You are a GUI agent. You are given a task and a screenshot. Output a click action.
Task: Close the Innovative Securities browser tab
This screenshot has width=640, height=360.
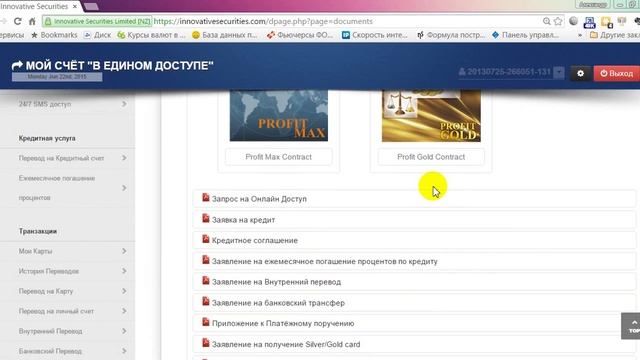(75, 7)
